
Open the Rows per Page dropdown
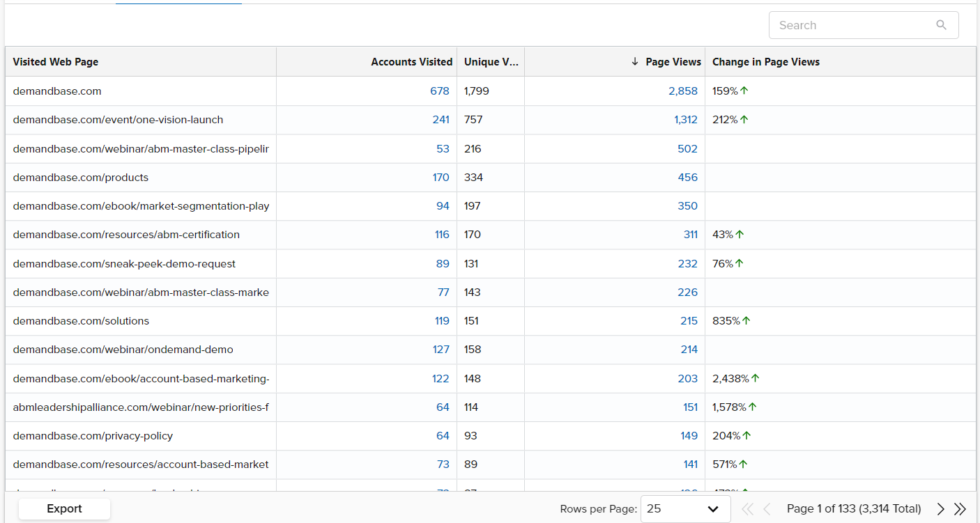tap(685, 509)
